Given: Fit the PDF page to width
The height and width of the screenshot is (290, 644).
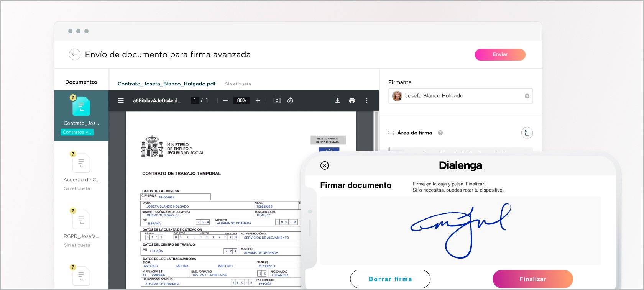Looking at the screenshot, I should point(277,100).
